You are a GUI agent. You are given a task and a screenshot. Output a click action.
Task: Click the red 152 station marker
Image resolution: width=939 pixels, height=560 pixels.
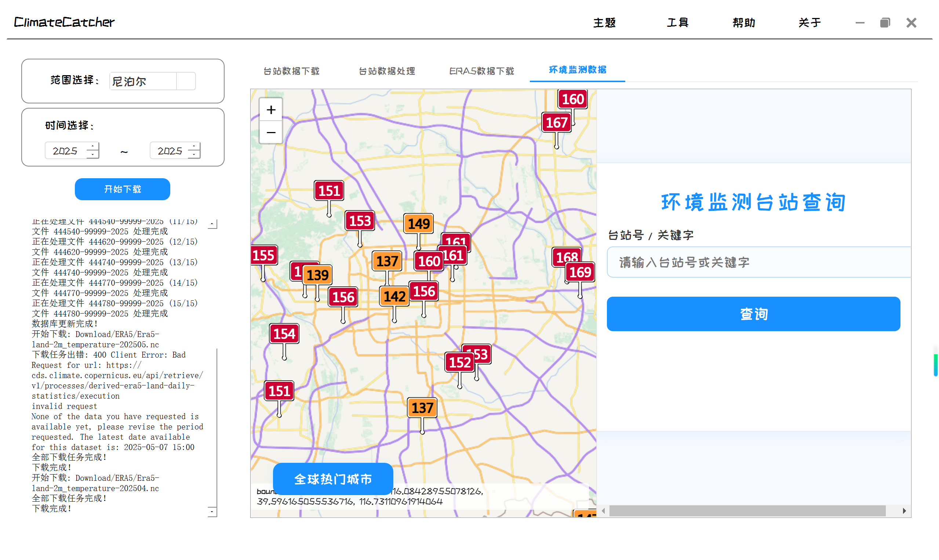[459, 362]
